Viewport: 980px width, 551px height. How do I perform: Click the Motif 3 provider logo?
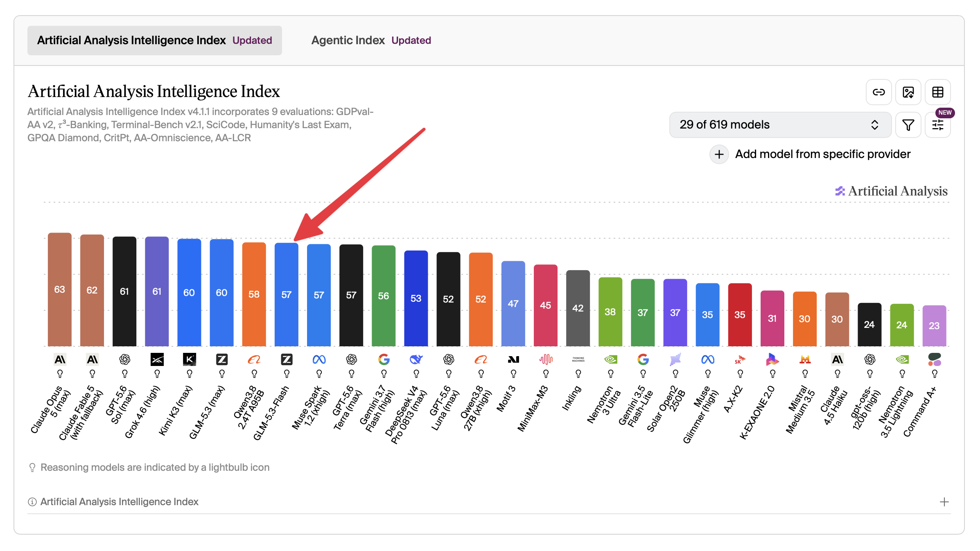pos(513,359)
